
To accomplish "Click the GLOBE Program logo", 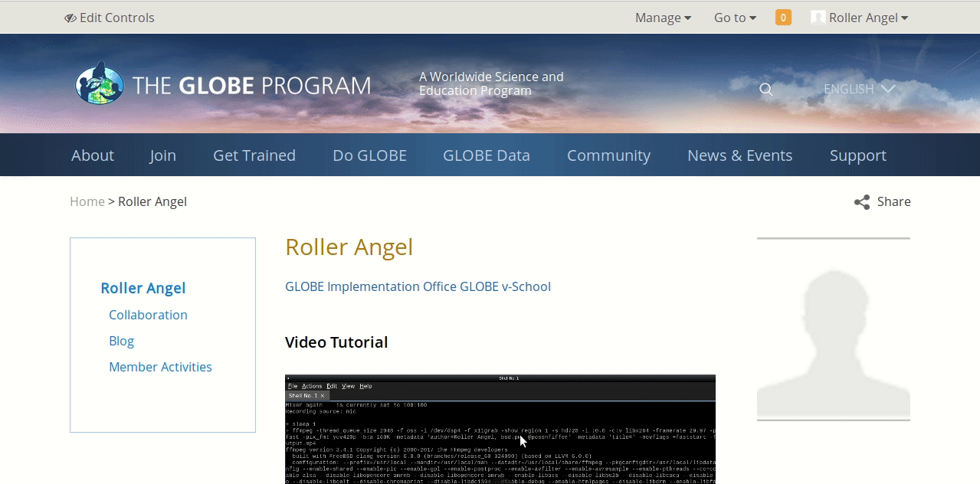I will coord(223,84).
